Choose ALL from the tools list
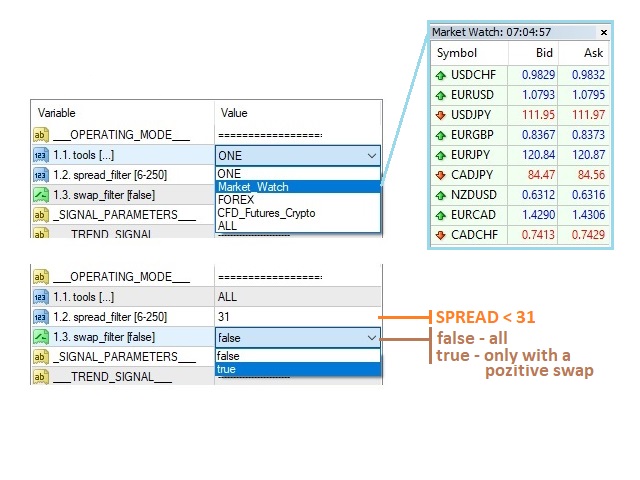Screen dimensions: 640x480 (x=298, y=225)
